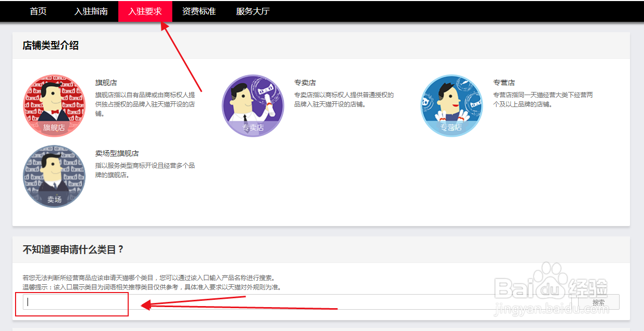Click the 不知道要申请什么类目？ heading

74,249
